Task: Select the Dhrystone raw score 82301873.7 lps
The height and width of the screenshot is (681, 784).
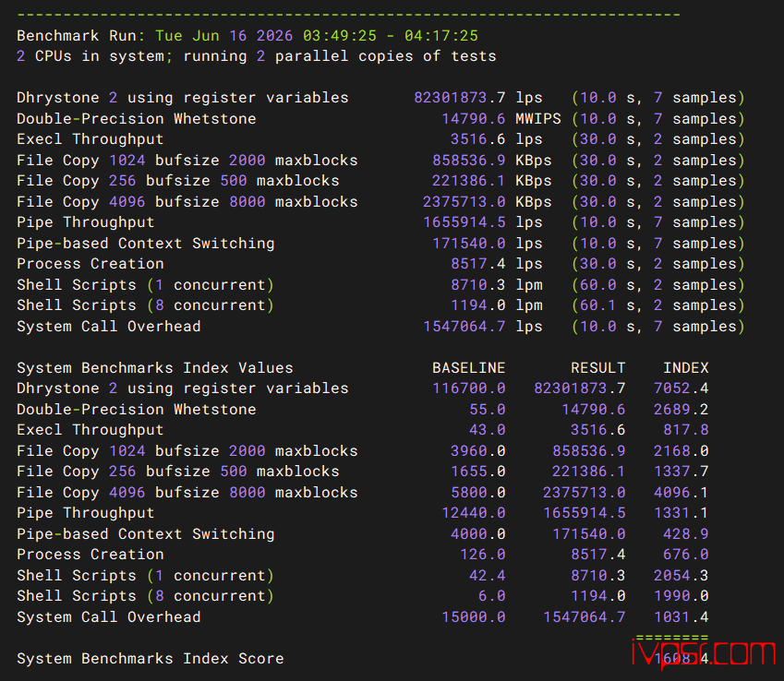Action: 478,98
